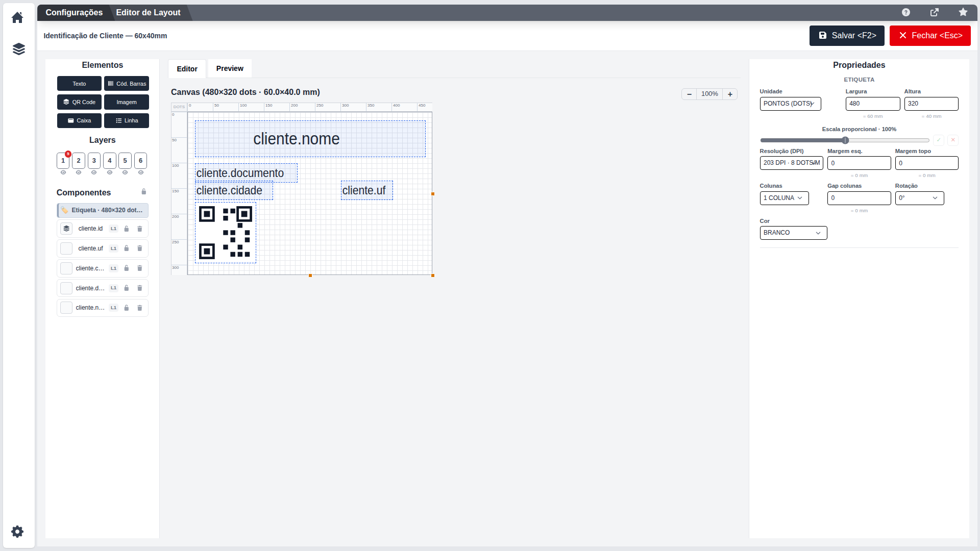Toggle visibility eye for layer 3
Screen dimensions: 980x551
[x=94, y=172]
